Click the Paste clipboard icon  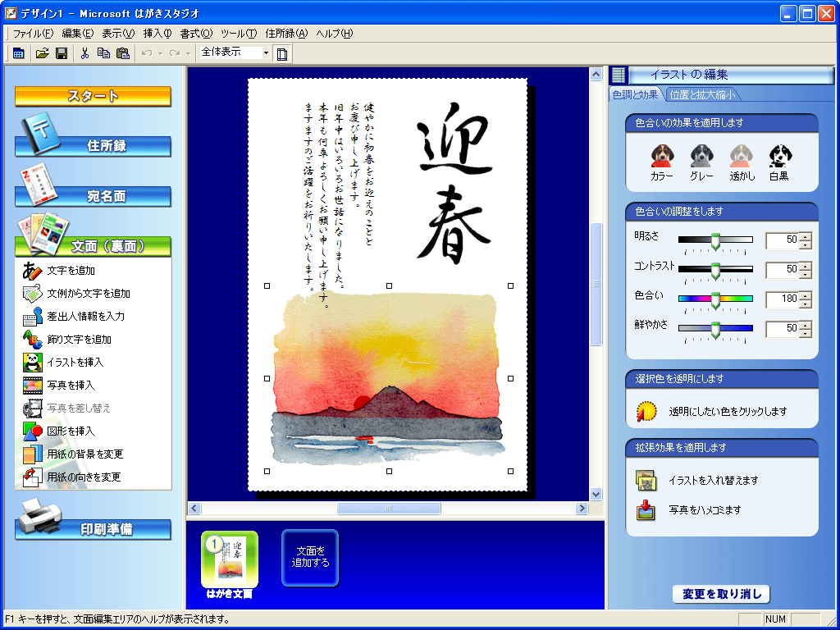click(x=123, y=53)
